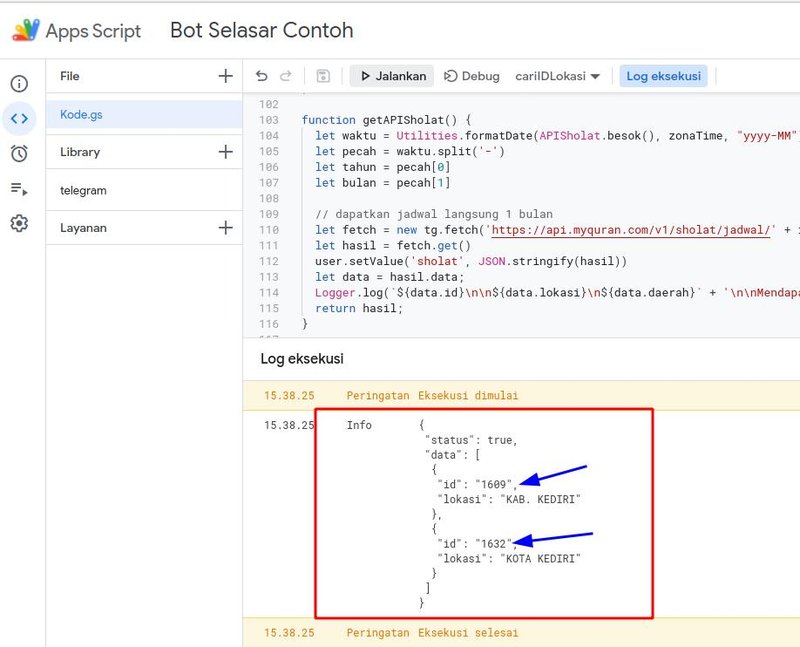Select the Kode.gs file

coord(82,115)
